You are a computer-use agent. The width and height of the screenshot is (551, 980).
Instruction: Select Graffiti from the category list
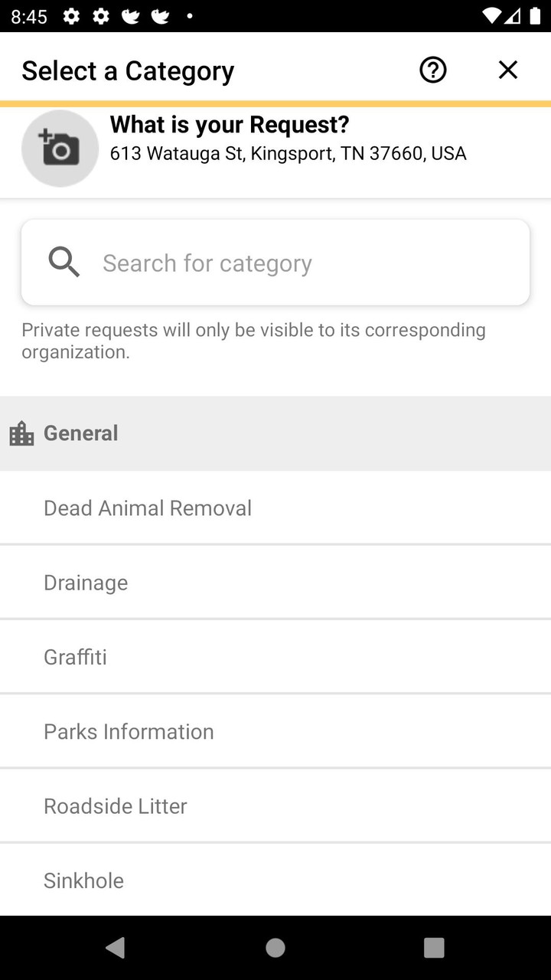pos(75,656)
